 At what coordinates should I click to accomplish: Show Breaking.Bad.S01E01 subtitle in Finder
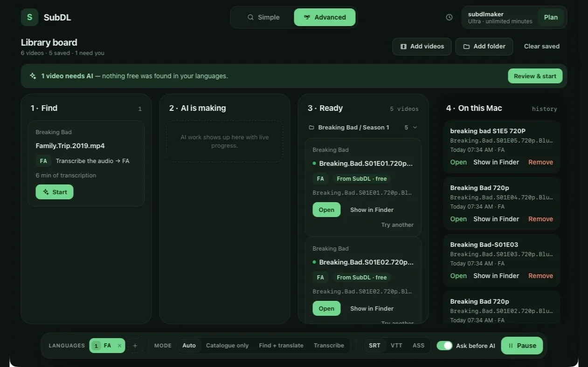(372, 210)
